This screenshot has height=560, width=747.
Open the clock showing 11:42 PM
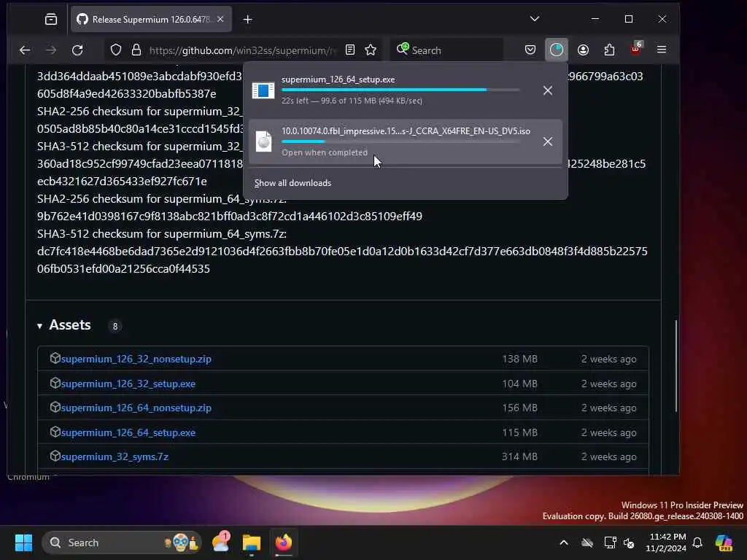tap(666, 542)
